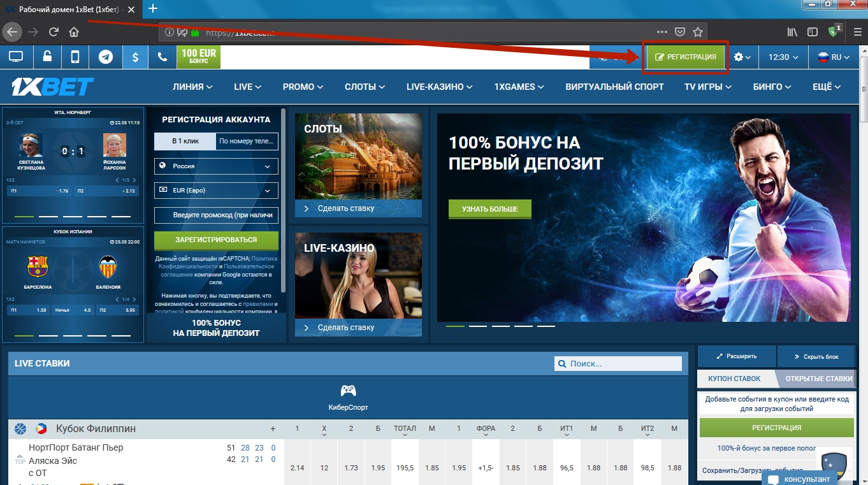
Task: Select the 'В 1 клик' registration option
Action: click(x=185, y=141)
